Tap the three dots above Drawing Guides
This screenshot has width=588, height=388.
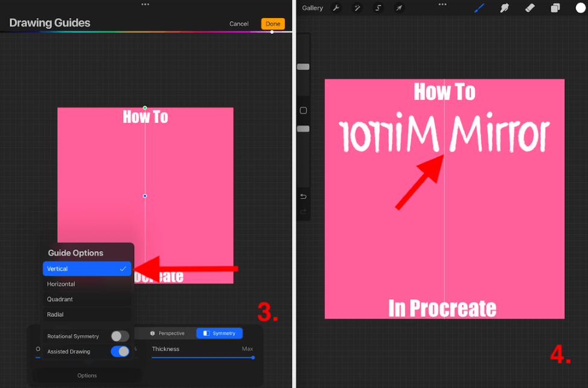[x=145, y=4]
